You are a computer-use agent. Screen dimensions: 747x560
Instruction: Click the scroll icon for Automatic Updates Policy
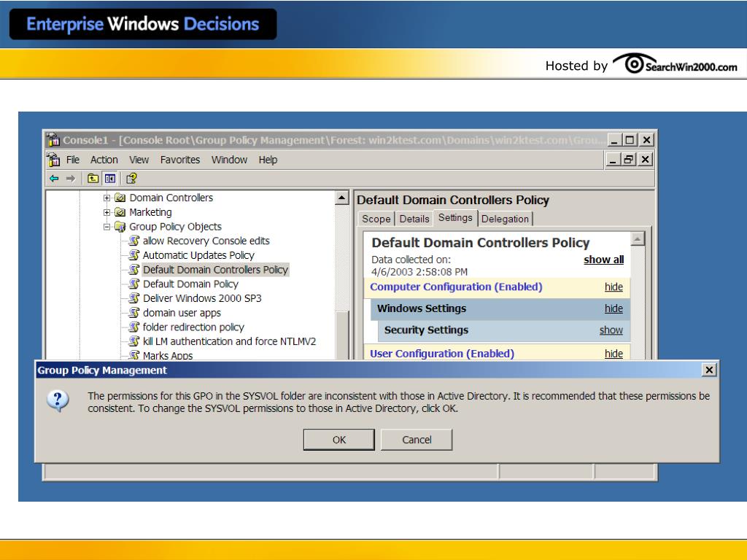coord(134,255)
